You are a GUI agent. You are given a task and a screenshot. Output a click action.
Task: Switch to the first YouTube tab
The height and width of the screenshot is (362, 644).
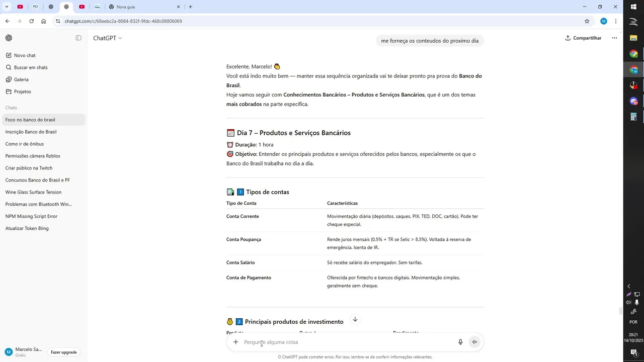pos(20,7)
